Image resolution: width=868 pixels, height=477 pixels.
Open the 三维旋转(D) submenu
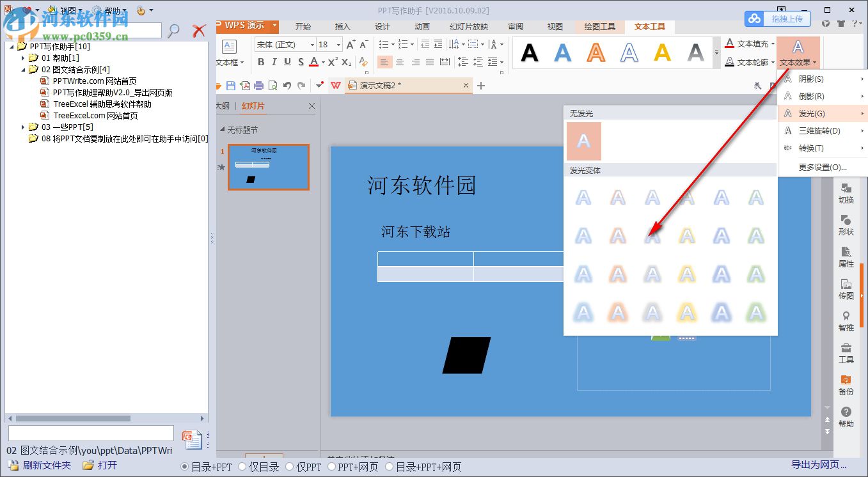pyautogui.click(x=823, y=131)
